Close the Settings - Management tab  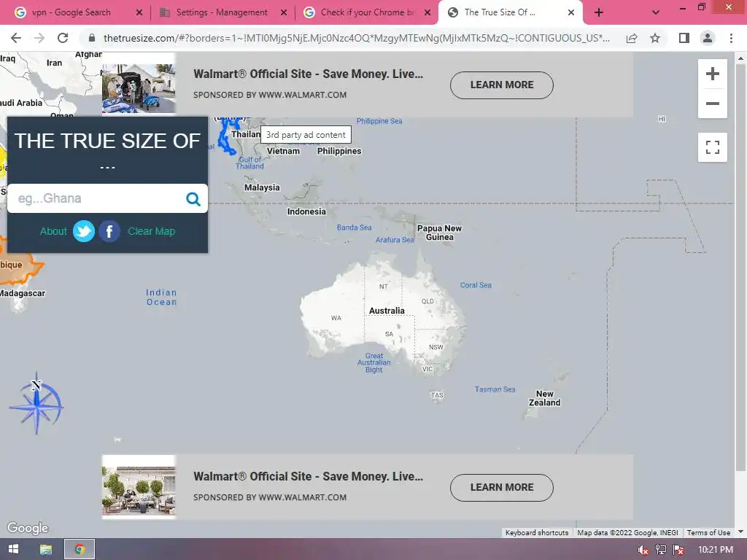point(284,12)
